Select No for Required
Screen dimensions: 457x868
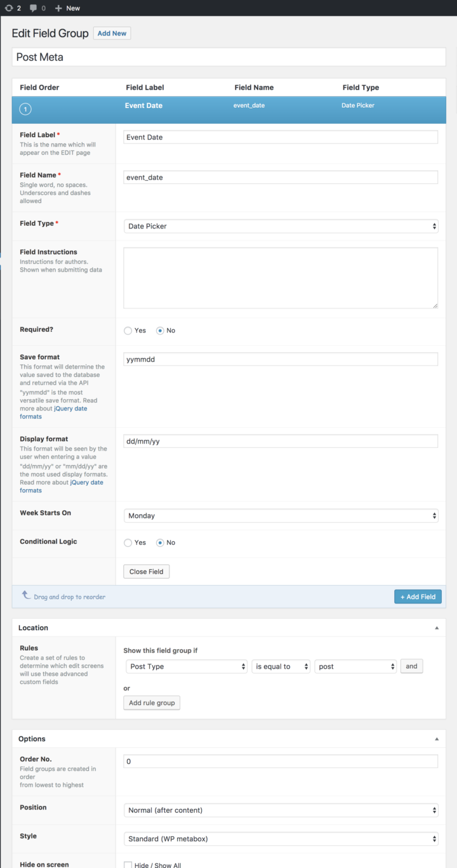160,331
